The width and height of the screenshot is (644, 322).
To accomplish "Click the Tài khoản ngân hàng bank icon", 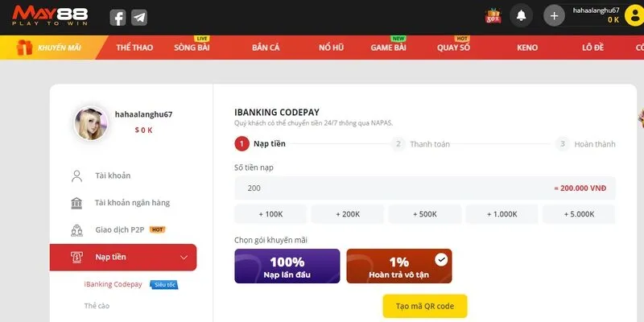I will (77, 203).
